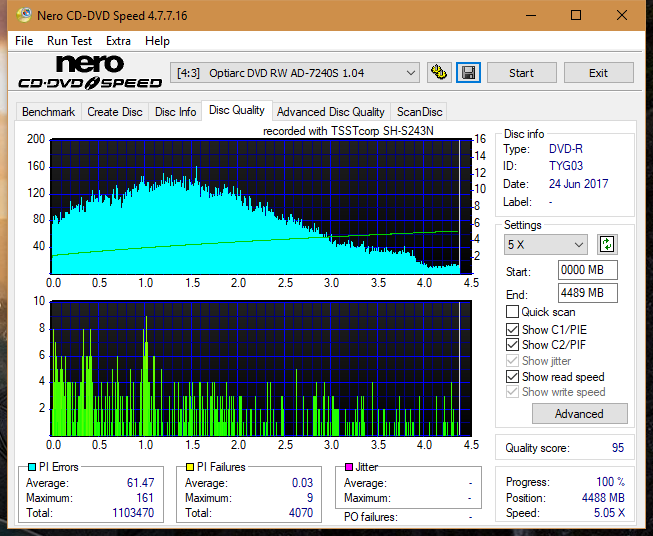
Task: Click the PI Failures maximum 9
Action: coord(310,498)
